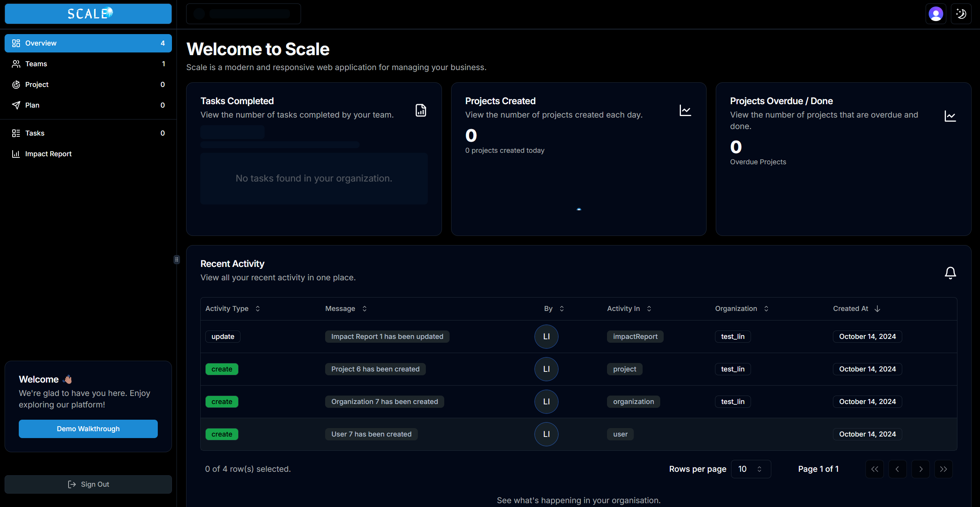Click the sidebar resize grip handle
980x507 pixels.
(177, 260)
